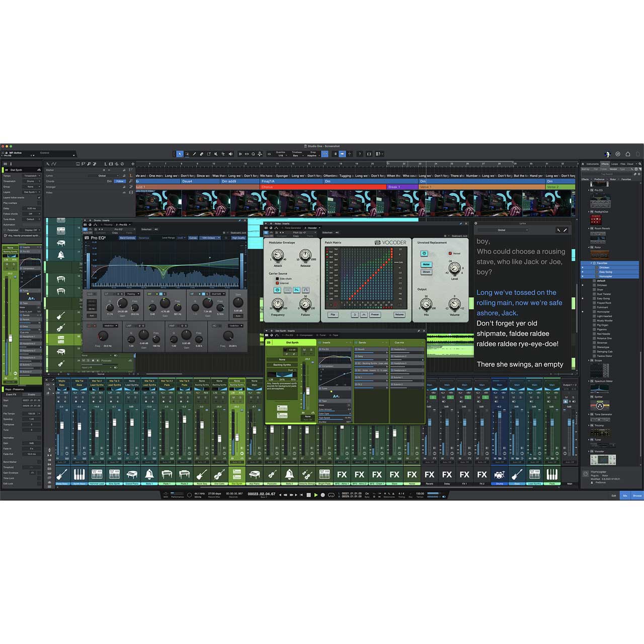The image size is (644, 644).
Task: Click the Delay FX channel icon
Action: (447, 474)
